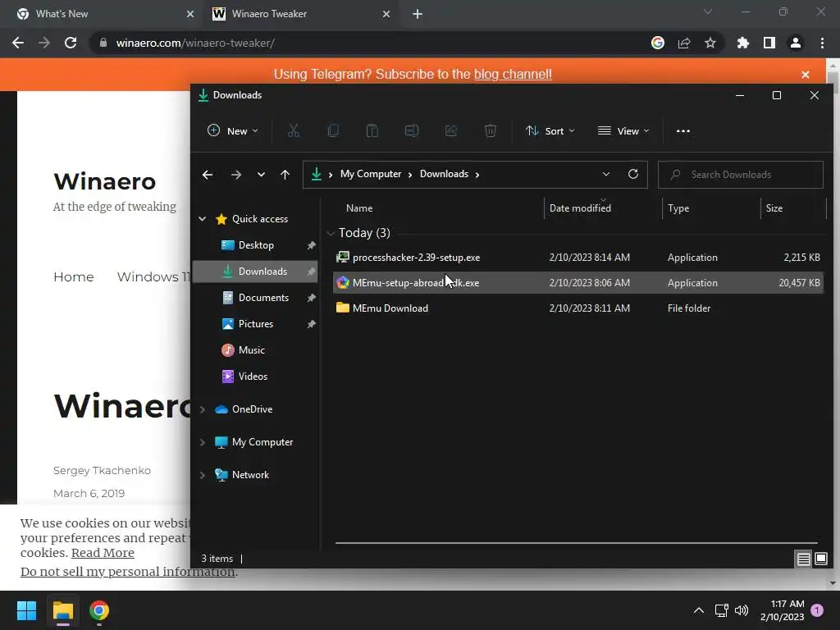Show hidden system tray icons chevron
The width and height of the screenshot is (840, 630).
pyautogui.click(x=699, y=610)
